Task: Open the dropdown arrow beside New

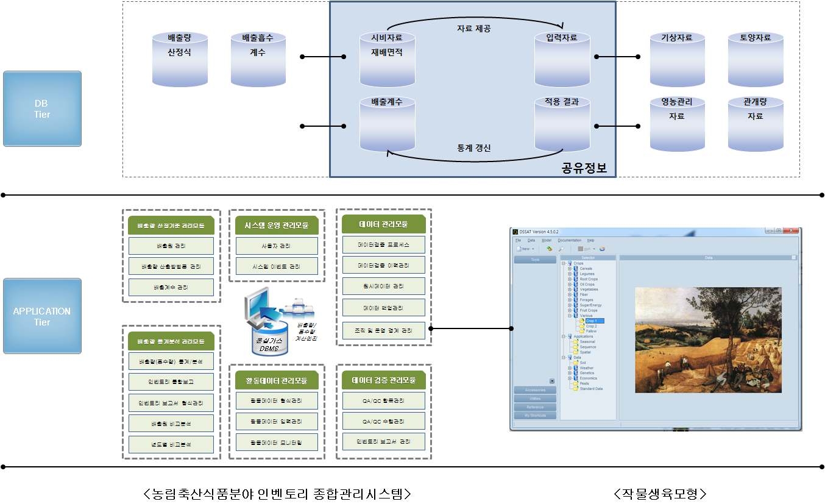Action: pyautogui.click(x=533, y=249)
